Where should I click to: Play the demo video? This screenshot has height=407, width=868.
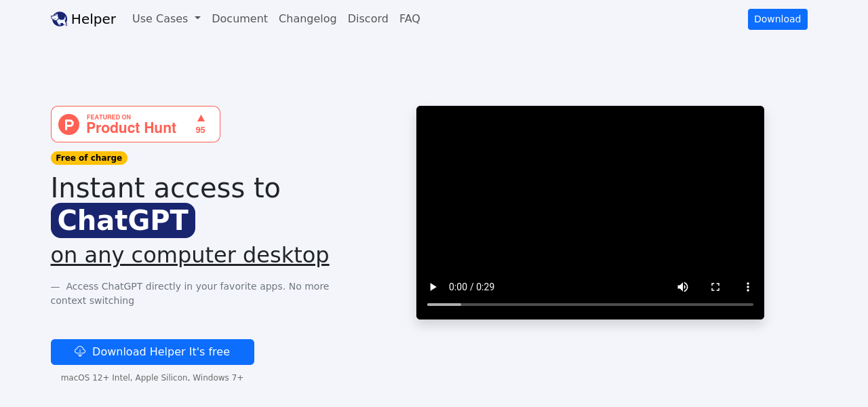pos(433,287)
